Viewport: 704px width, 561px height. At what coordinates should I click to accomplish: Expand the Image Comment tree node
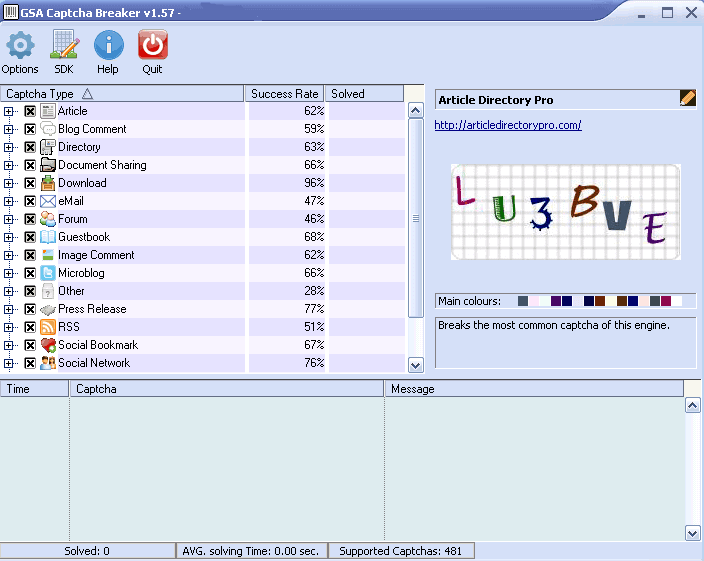[9, 255]
